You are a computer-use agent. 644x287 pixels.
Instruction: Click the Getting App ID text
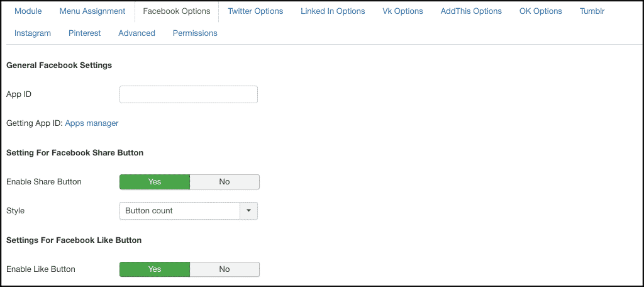coord(35,123)
